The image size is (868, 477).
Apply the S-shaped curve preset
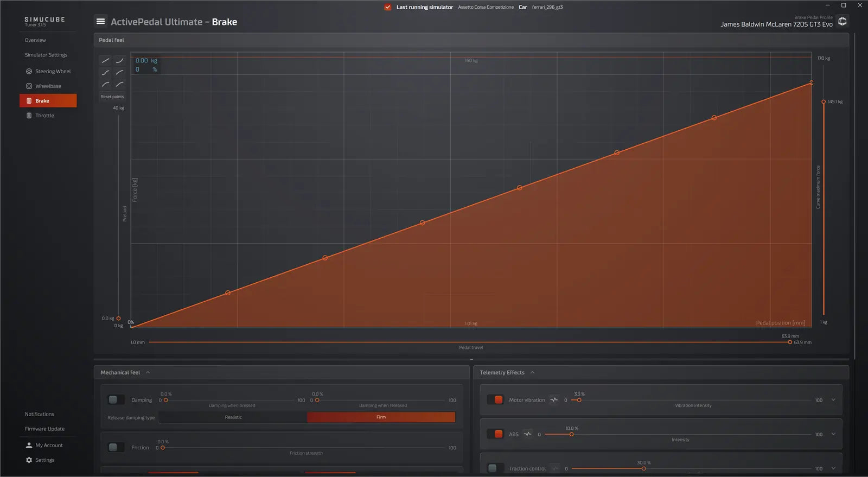tap(106, 73)
